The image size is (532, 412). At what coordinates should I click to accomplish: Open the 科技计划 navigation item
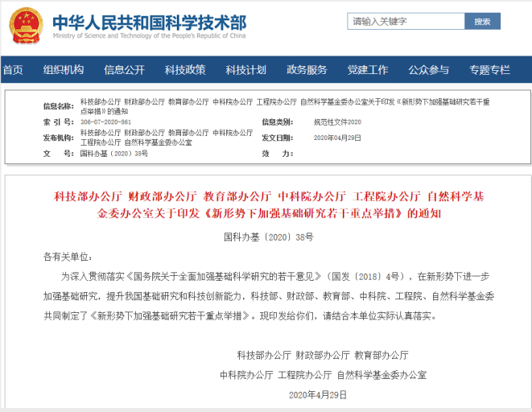click(x=245, y=70)
